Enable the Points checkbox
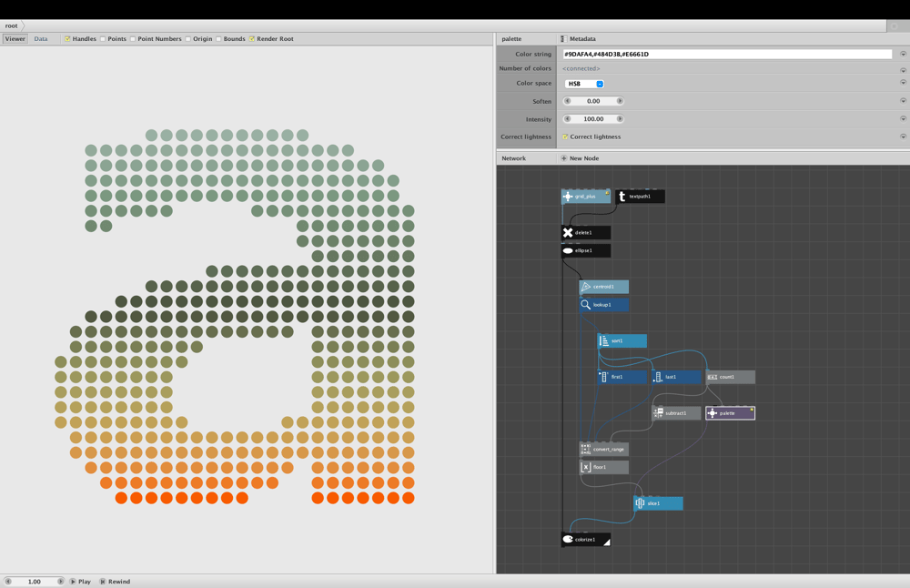This screenshot has width=910, height=588. (103, 39)
